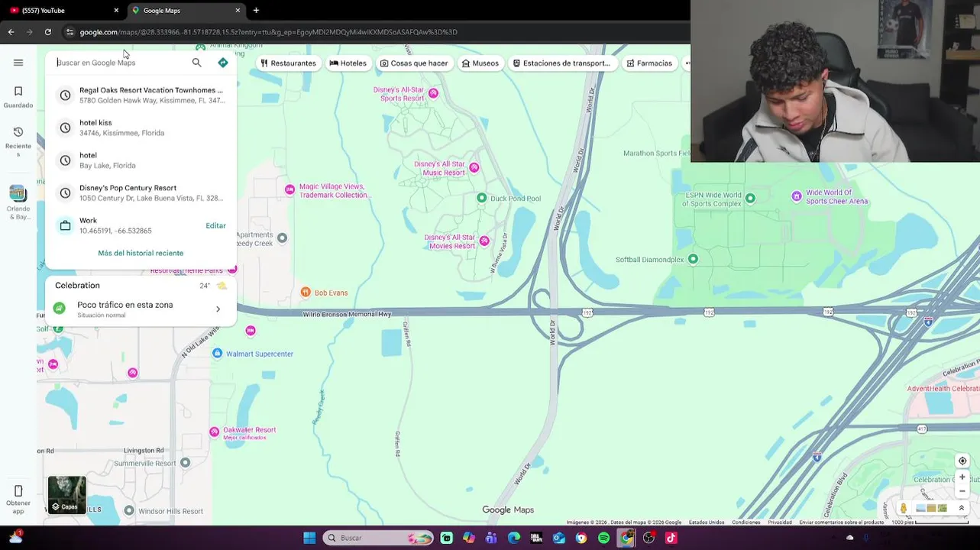Open the Google Maps hamburger menu
The image size is (980, 550).
(18, 63)
